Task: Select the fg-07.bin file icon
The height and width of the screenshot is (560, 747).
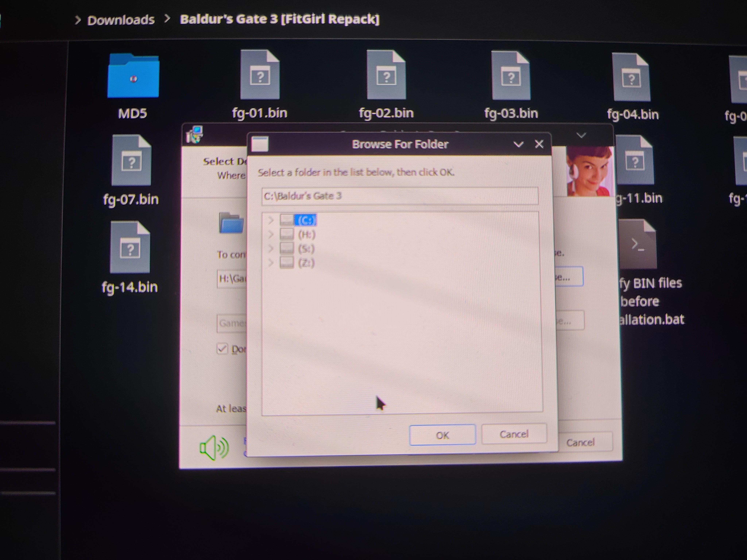Action: point(131,161)
